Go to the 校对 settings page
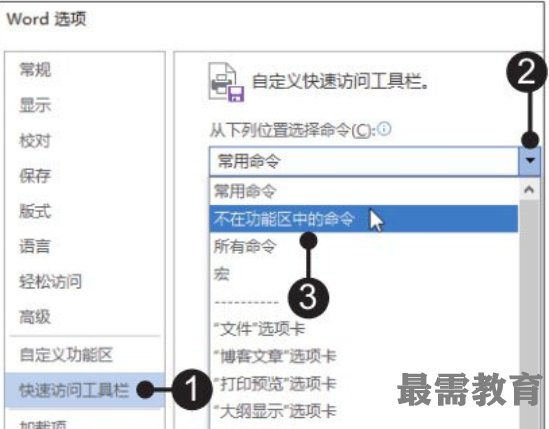The width and height of the screenshot is (549, 429). tap(35, 141)
